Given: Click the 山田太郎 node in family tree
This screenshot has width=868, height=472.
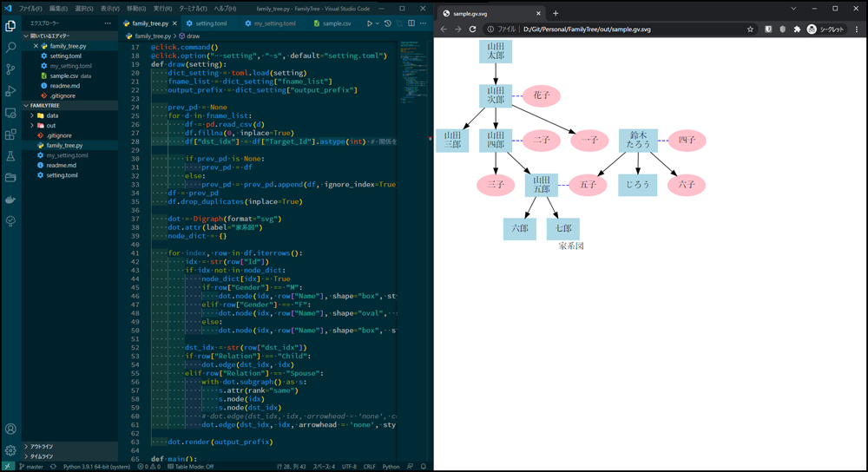Looking at the screenshot, I should [x=496, y=51].
